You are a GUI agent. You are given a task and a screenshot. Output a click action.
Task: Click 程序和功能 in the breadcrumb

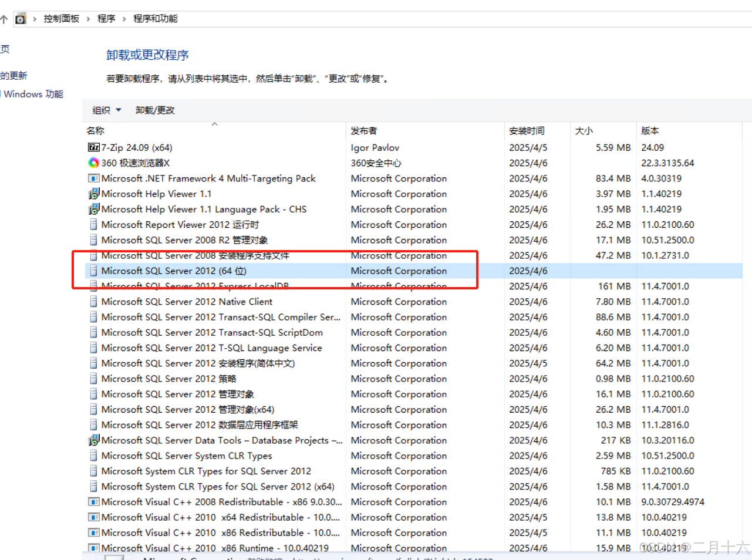click(x=156, y=19)
